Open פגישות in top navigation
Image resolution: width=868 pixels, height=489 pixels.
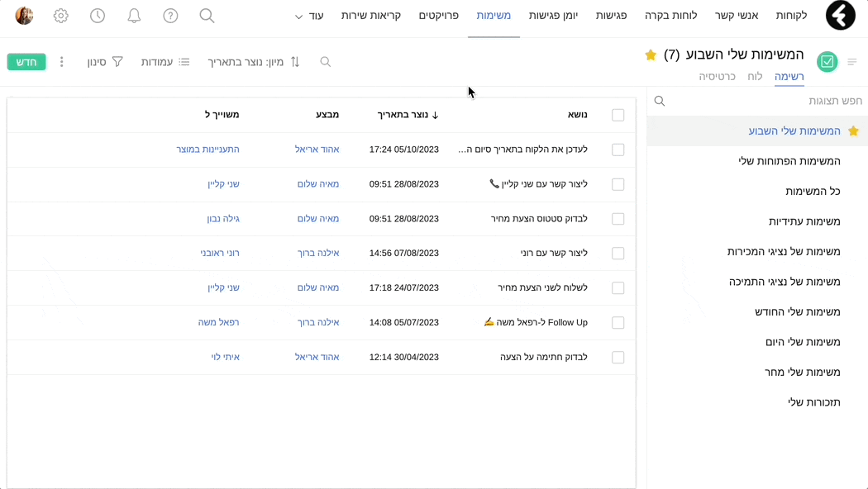[x=611, y=16]
